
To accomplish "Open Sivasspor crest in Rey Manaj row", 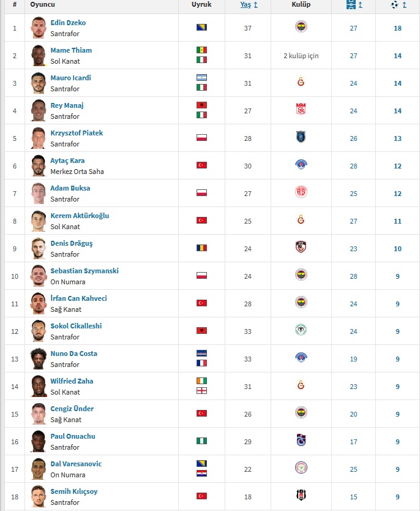I will (301, 109).
